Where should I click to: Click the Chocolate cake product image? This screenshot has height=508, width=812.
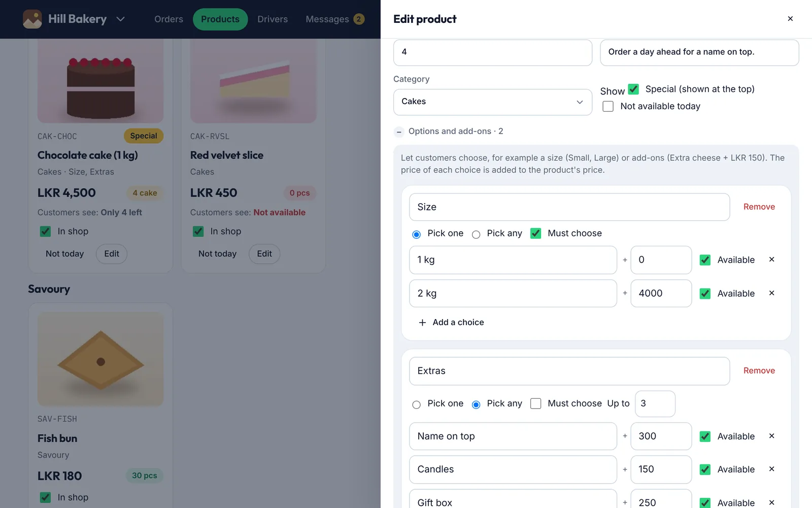point(100,81)
